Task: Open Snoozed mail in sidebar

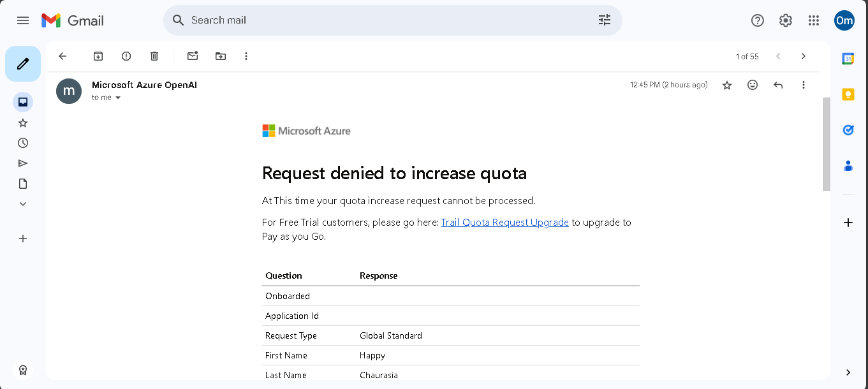Action: 23,143
